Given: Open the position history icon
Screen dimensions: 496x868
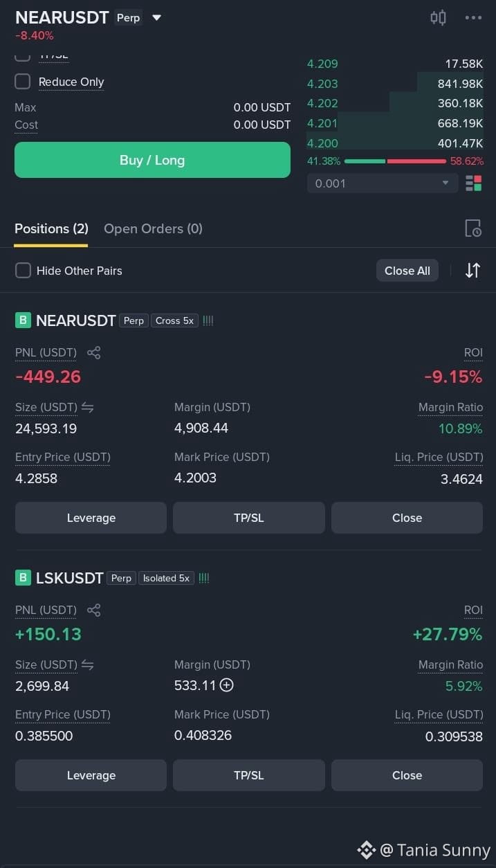Looking at the screenshot, I should click(473, 228).
